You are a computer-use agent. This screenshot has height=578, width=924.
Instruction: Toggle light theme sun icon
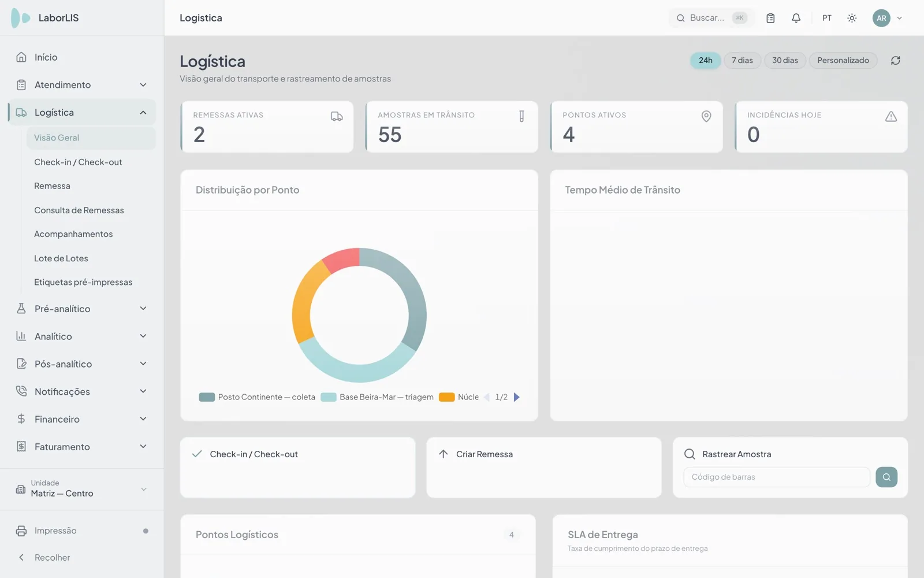852,18
